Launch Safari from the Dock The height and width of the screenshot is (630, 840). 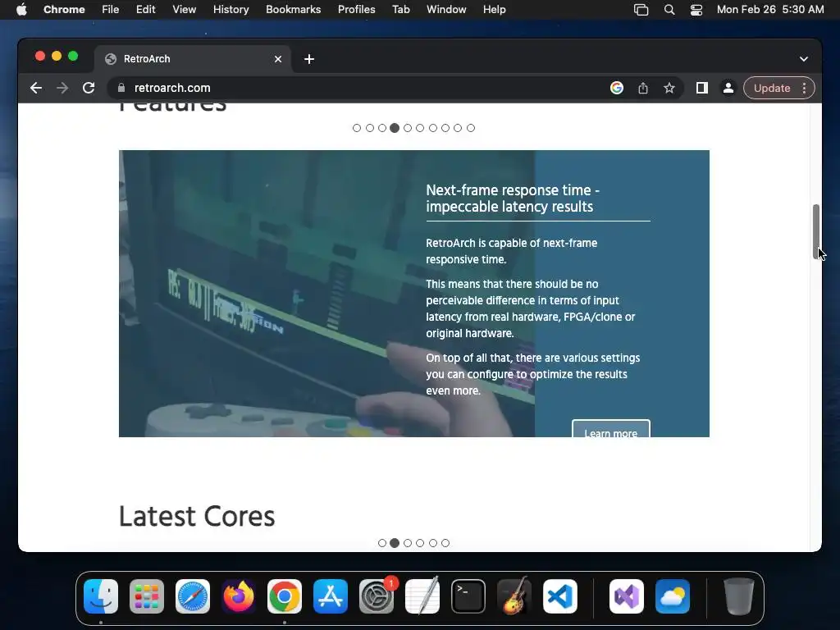pyautogui.click(x=193, y=596)
